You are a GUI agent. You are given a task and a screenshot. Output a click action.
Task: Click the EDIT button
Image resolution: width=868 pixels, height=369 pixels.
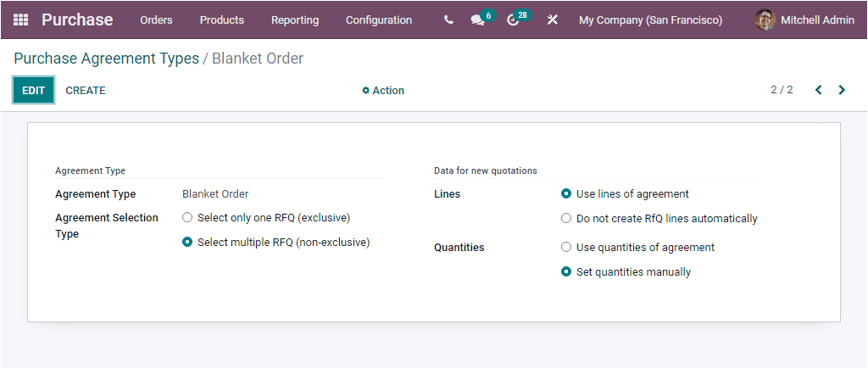(33, 91)
